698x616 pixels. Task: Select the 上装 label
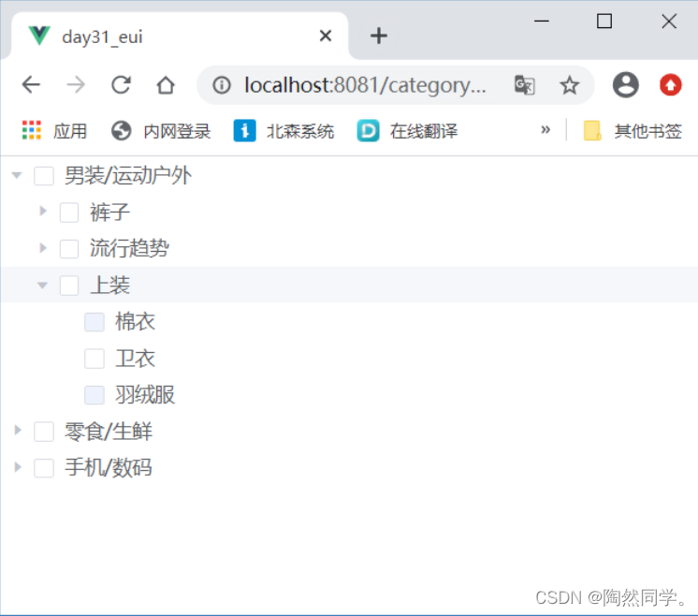tap(110, 285)
